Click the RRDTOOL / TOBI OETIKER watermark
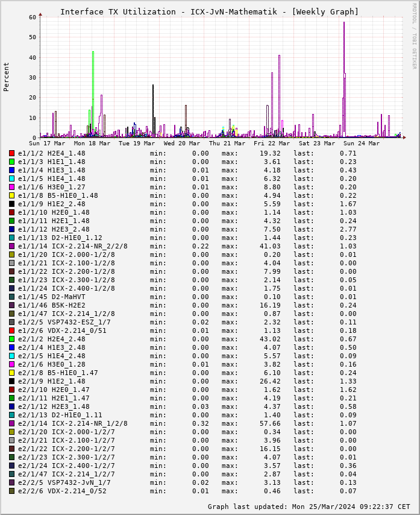 414,35
